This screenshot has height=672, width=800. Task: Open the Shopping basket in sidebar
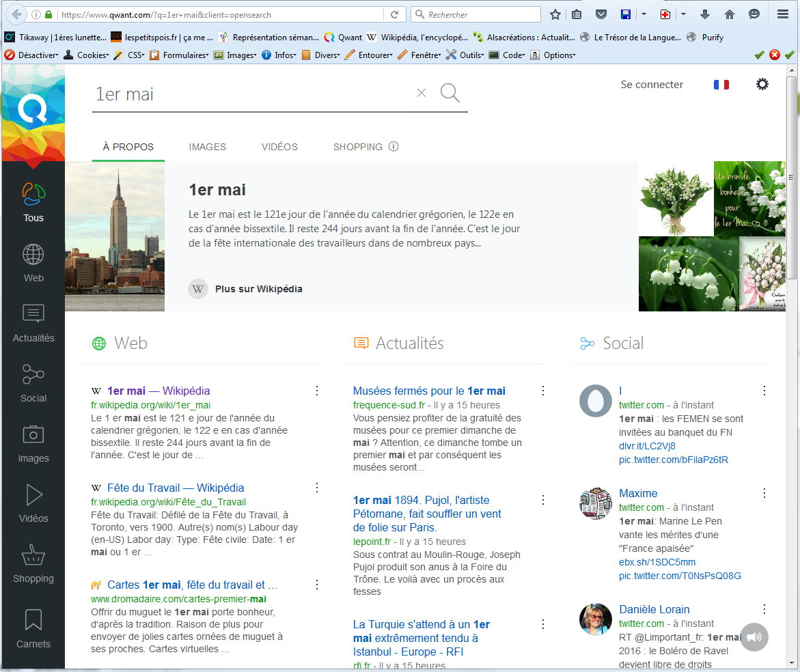tap(33, 563)
